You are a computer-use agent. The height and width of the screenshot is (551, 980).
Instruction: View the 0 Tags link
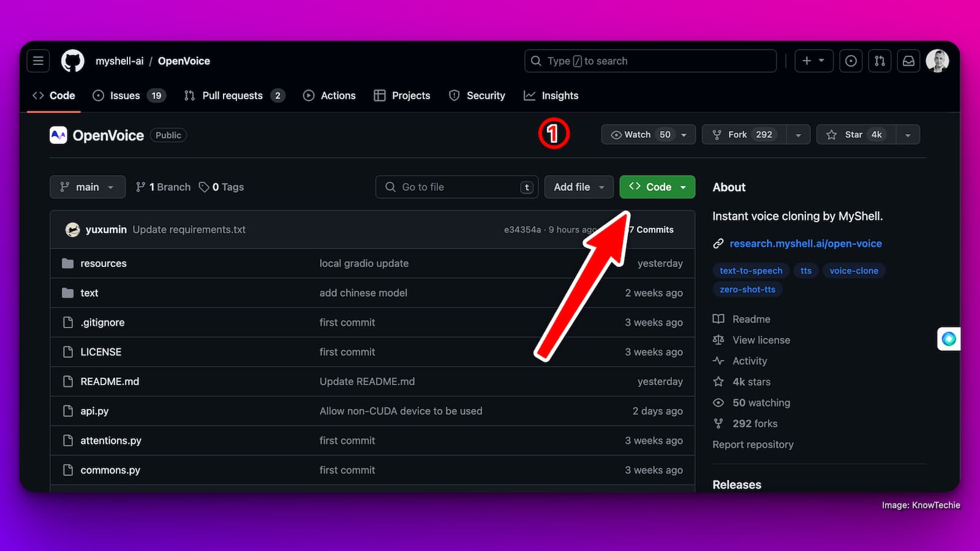(221, 187)
